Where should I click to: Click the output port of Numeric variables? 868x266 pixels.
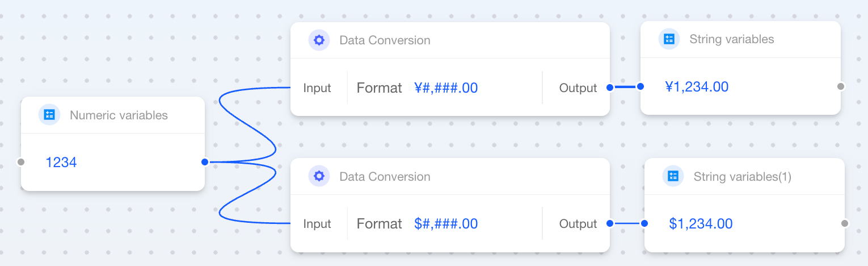pyautogui.click(x=204, y=162)
